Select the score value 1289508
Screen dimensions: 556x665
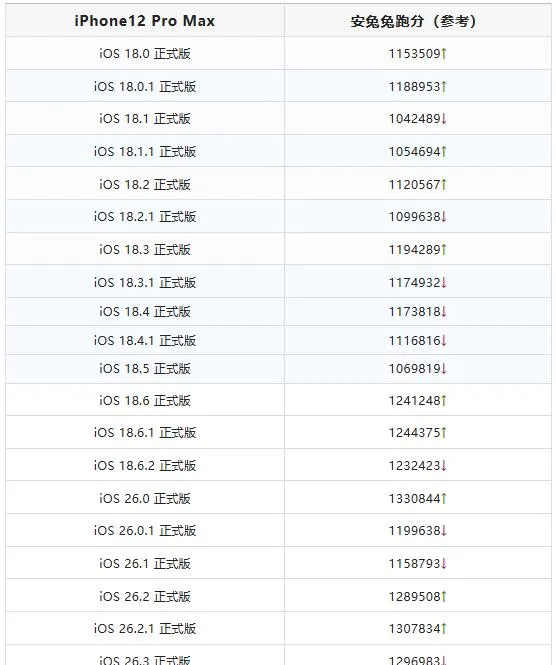(415, 596)
